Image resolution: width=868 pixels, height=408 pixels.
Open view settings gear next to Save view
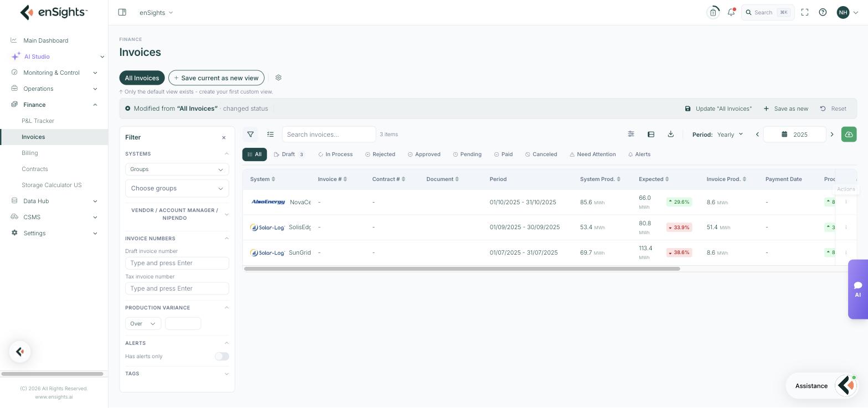point(278,78)
